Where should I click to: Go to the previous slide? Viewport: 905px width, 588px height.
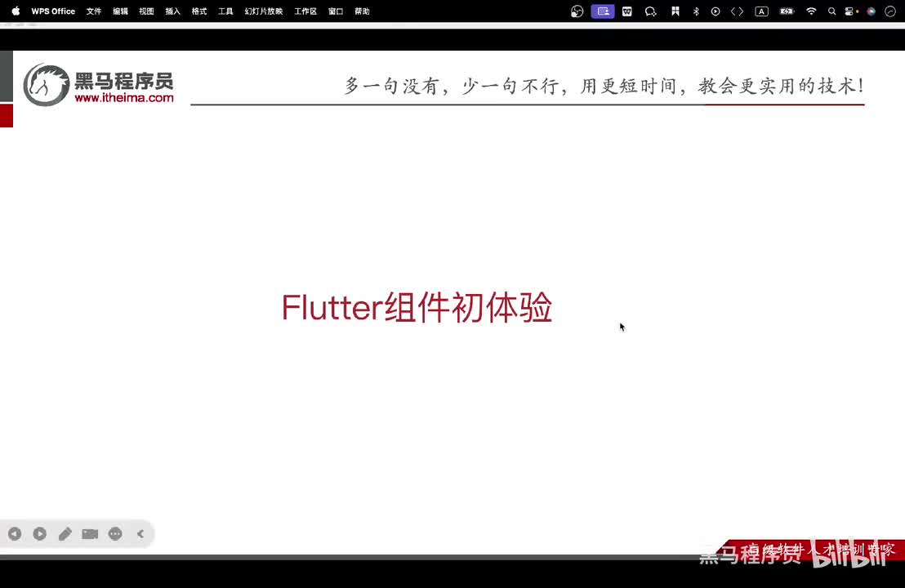15,534
